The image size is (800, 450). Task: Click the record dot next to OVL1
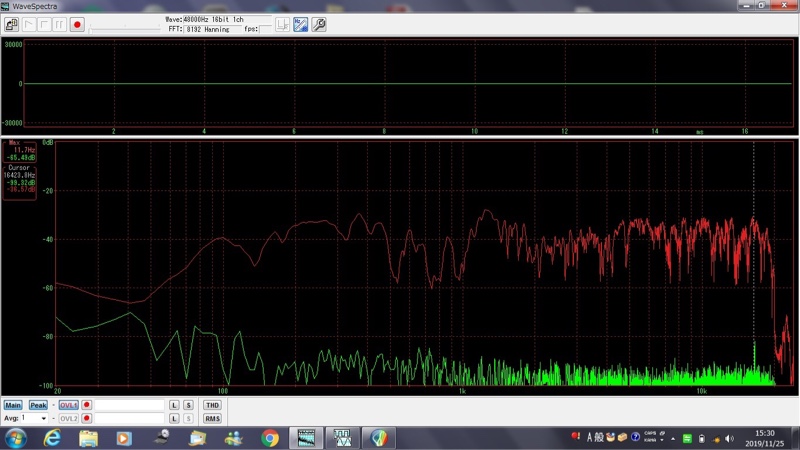click(x=86, y=405)
